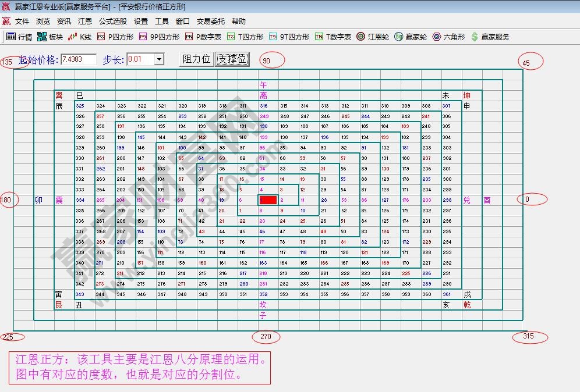Open the 赢家轮 wheel tool
The image size is (580, 392).
(411, 37)
